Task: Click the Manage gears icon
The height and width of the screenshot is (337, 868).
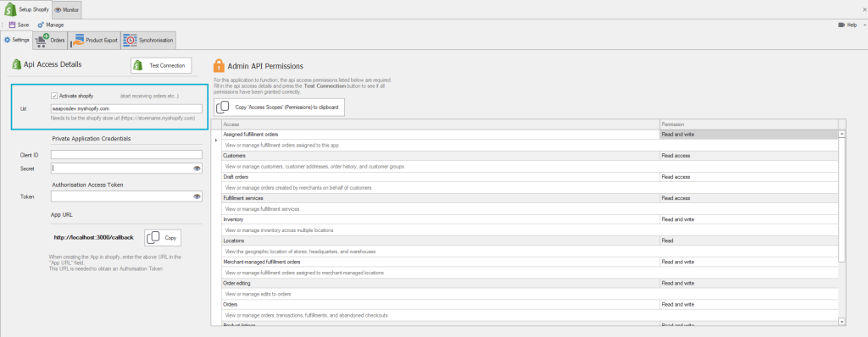Action: [x=41, y=25]
